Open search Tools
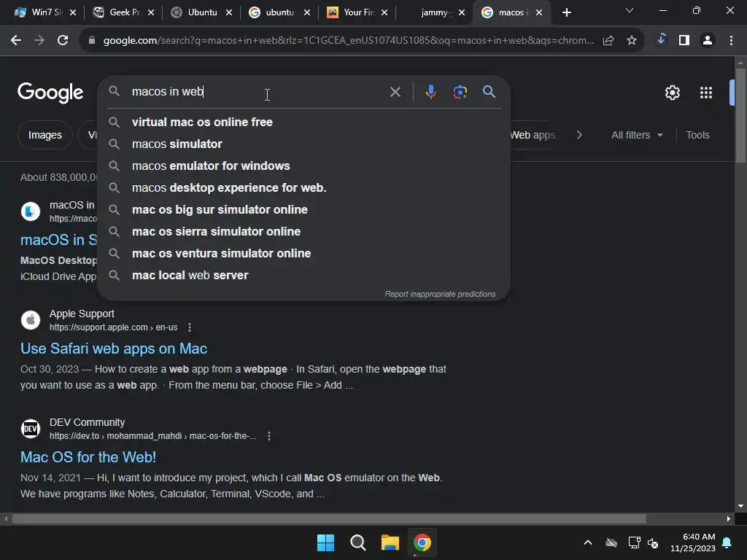Viewport: 747px width, 560px height. coord(697,135)
